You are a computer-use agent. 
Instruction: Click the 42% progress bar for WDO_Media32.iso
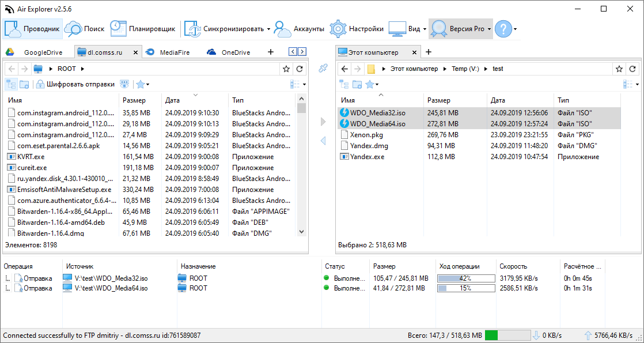466,278
